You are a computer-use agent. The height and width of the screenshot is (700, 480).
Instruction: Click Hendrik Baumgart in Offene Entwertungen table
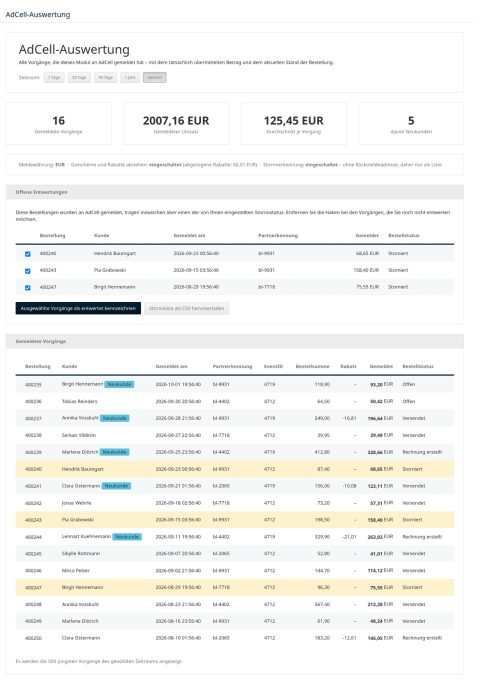tap(115, 254)
